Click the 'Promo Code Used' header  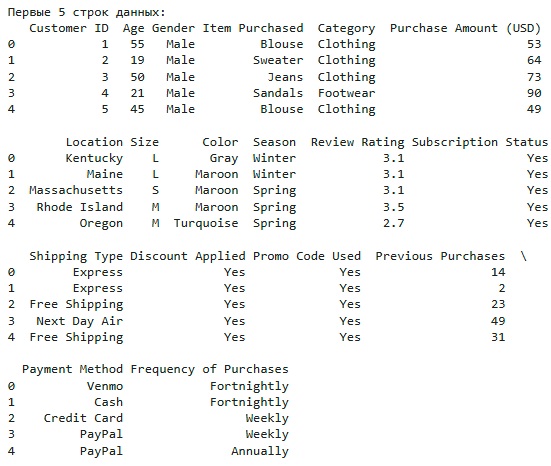pos(307,256)
